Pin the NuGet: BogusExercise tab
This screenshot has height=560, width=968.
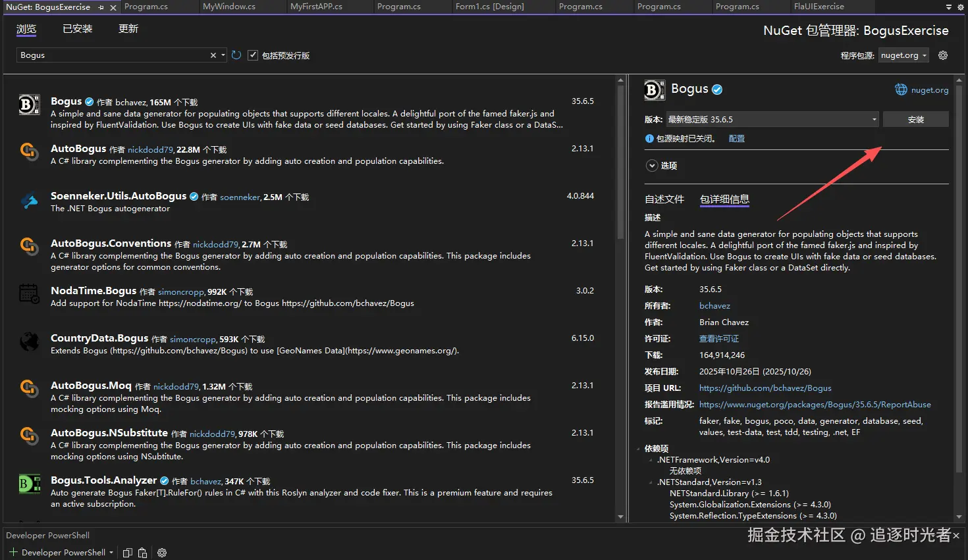(x=101, y=7)
